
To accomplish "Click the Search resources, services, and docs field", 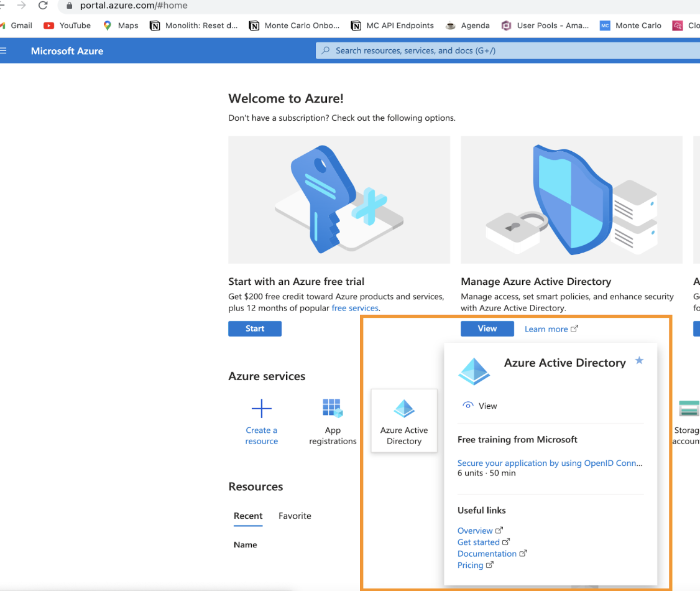I will [x=507, y=50].
